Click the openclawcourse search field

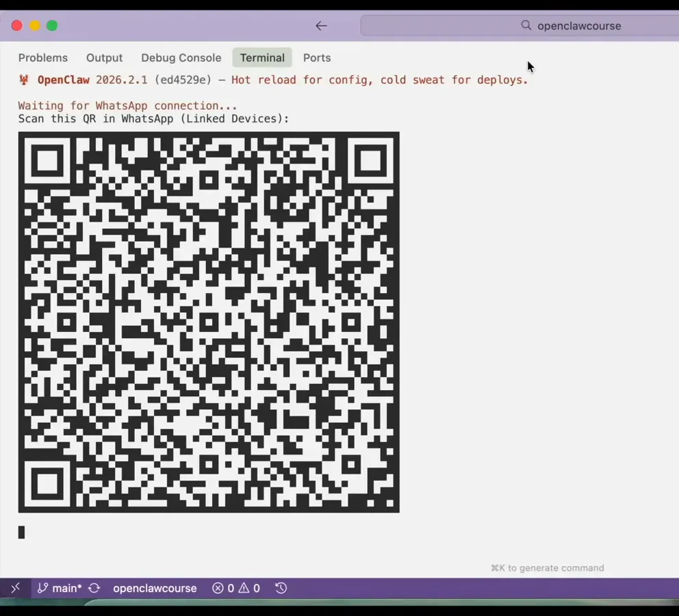(x=520, y=25)
